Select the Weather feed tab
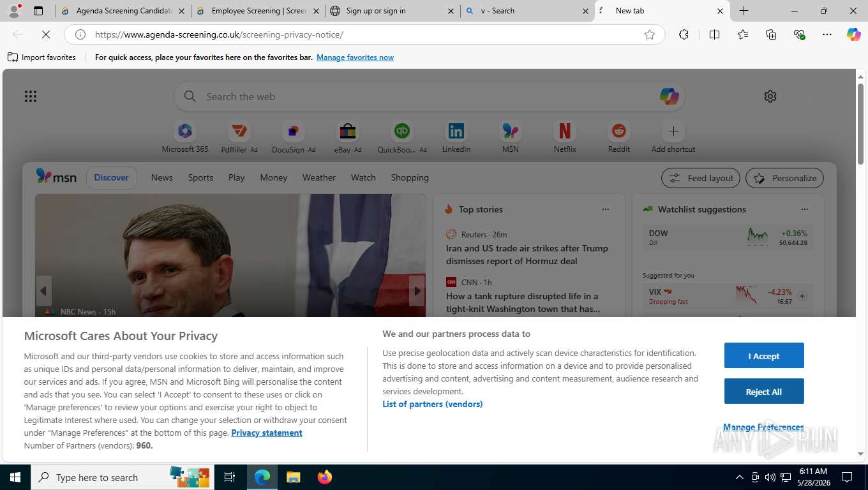Screen dimensions: 868x490 (x=319, y=177)
